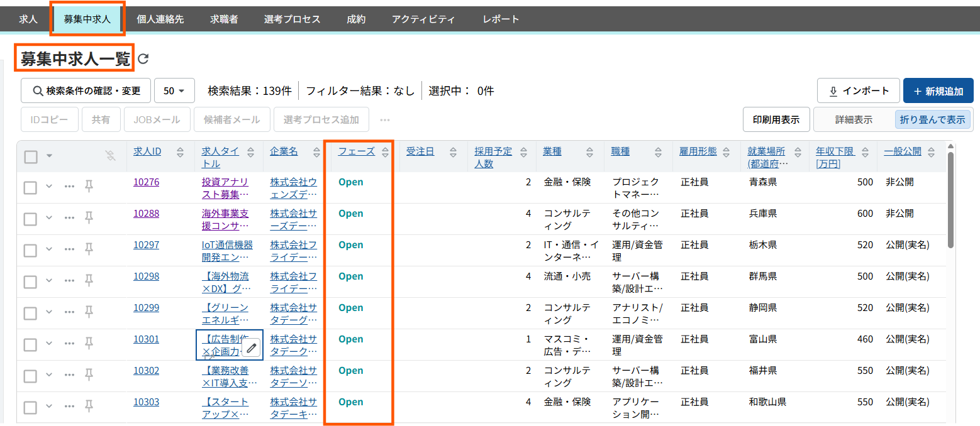
Task: Click the ＋新規追加 button
Action: pos(938,90)
